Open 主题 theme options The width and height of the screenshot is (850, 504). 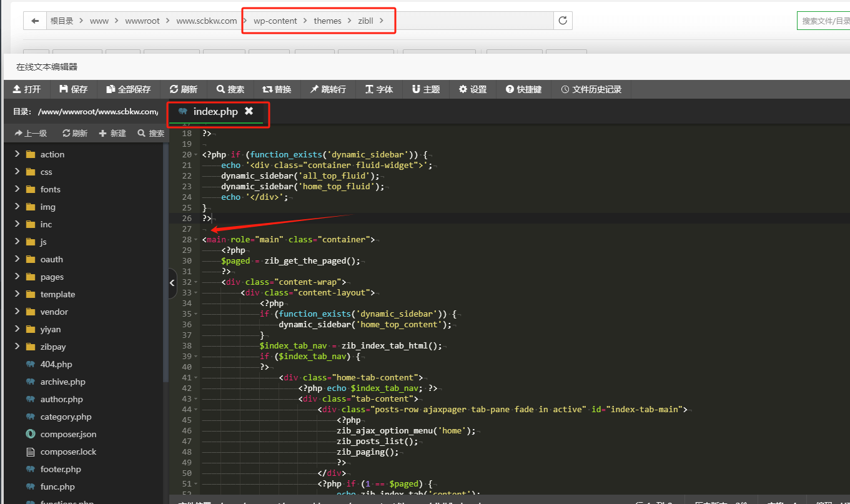[426, 89]
